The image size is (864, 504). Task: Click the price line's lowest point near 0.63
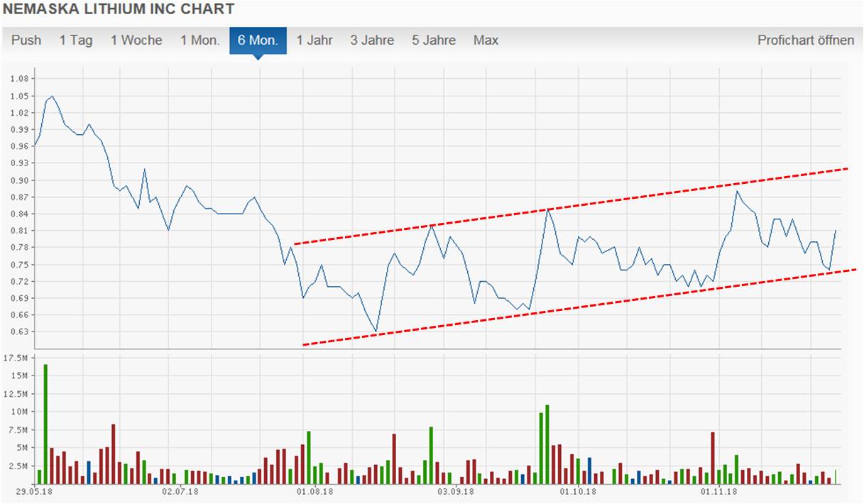pos(376,332)
